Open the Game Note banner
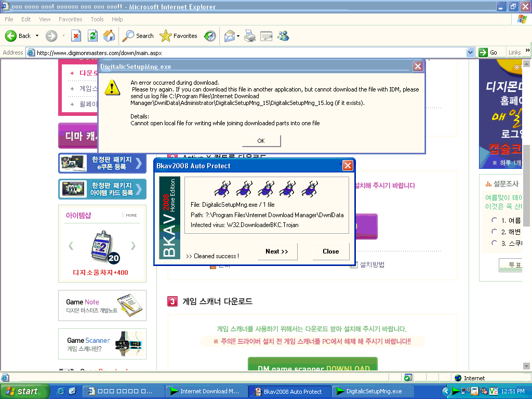 102,305
